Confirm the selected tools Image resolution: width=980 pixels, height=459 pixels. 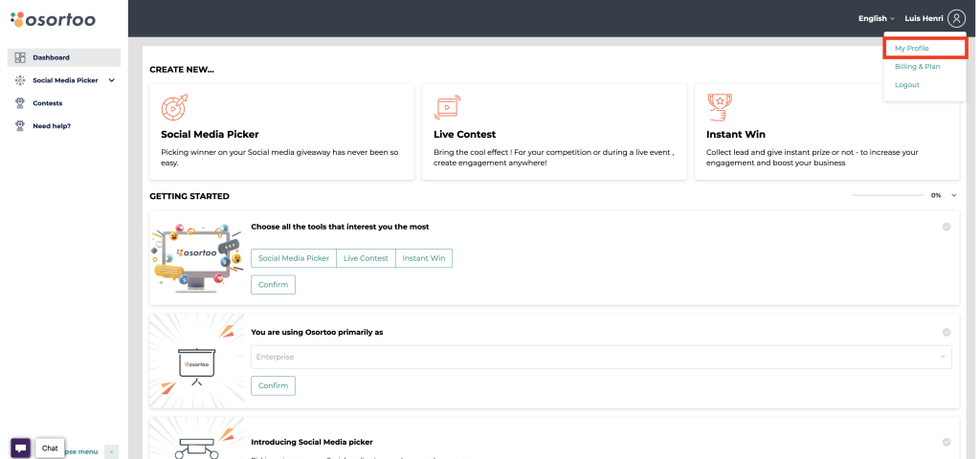coord(273,285)
